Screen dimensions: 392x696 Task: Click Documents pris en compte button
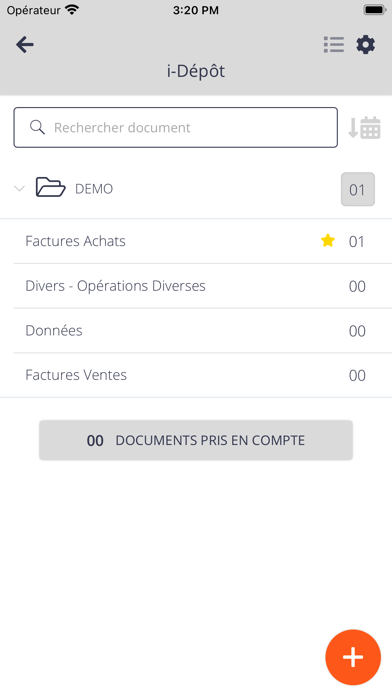click(x=196, y=440)
